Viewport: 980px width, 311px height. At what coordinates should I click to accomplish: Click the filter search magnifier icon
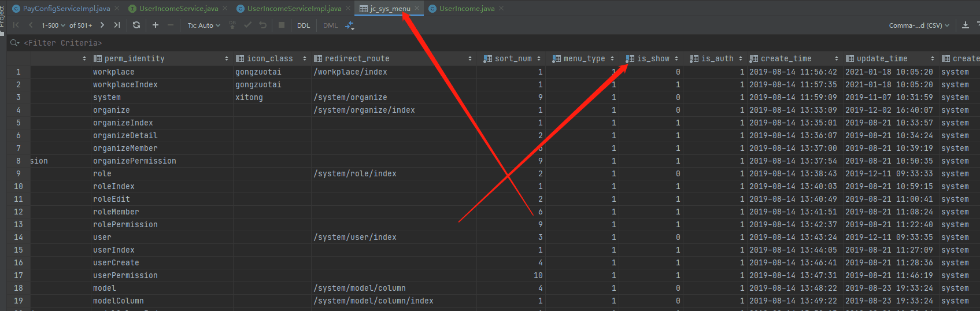coord(14,43)
